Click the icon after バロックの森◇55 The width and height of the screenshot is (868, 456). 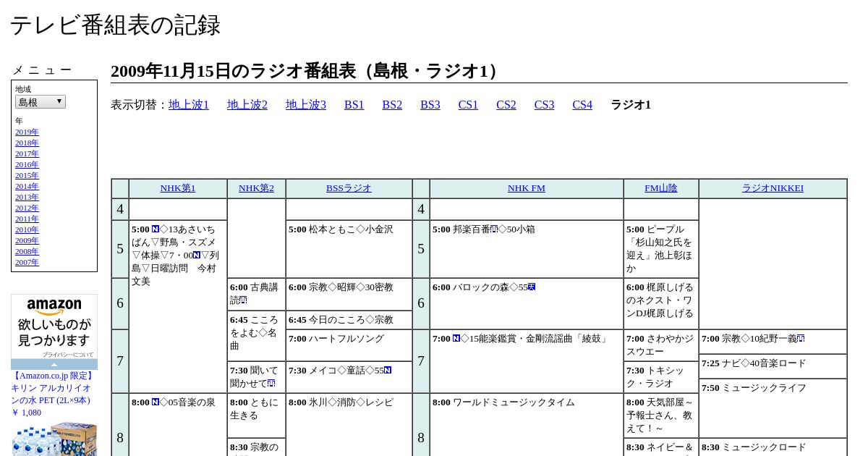point(532,287)
